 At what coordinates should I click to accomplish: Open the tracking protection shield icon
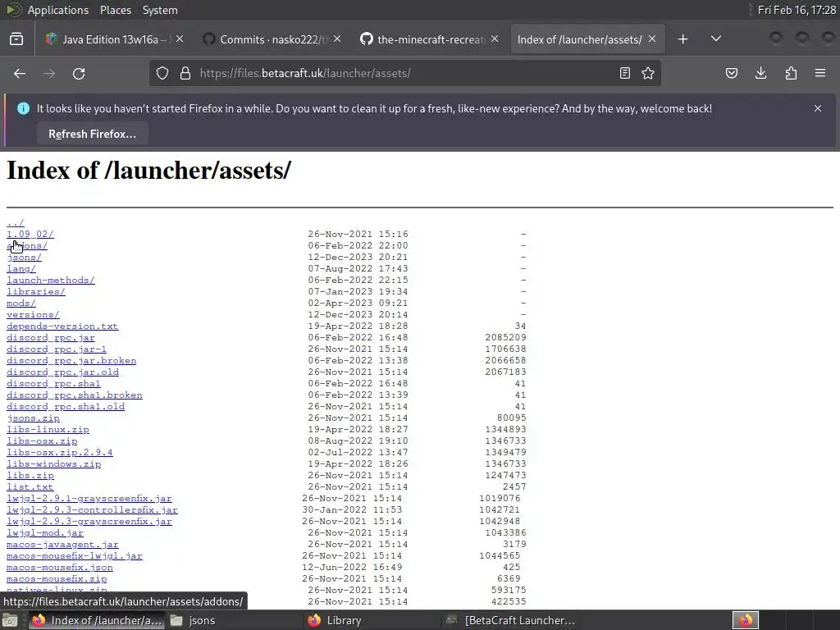(162, 73)
